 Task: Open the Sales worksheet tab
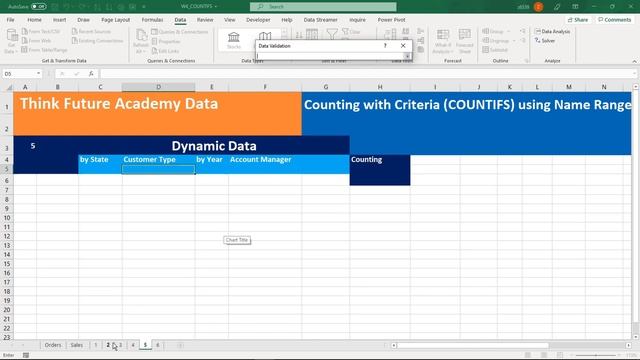tap(77, 345)
